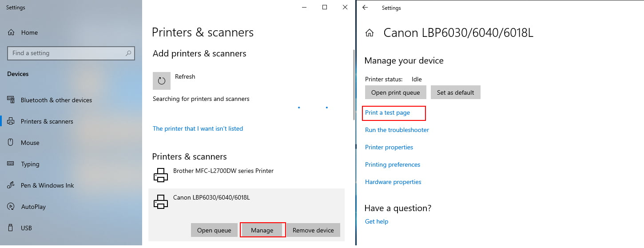The height and width of the screenshot is (248, 644).
Task: Click the back arrow in the right Settings window
Action: [365, 8]
